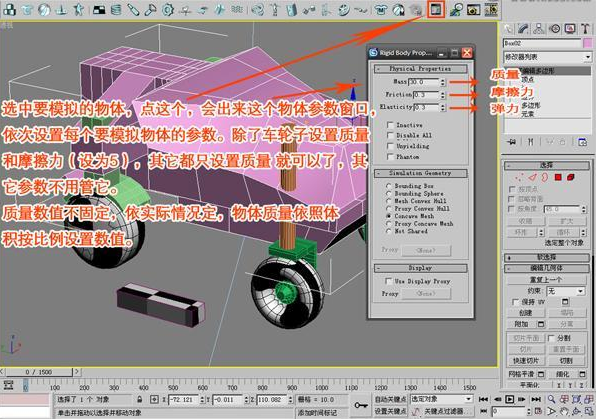The height and width of the screenshot is (420, 596).
Task: Collapse the Simulation Geometry rollout
Action: coord(420,173)
